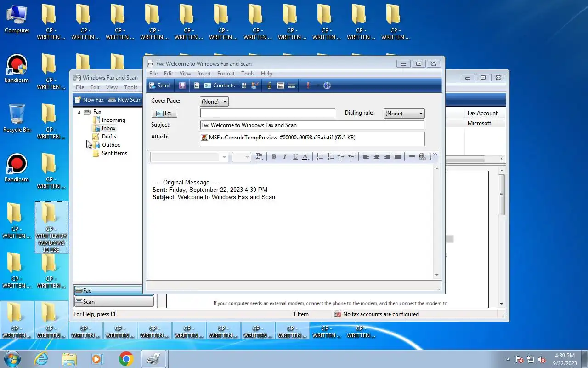Set paragraph alignment to justify
The width and height of the screenshot is (588, 368).
[398, 157]
